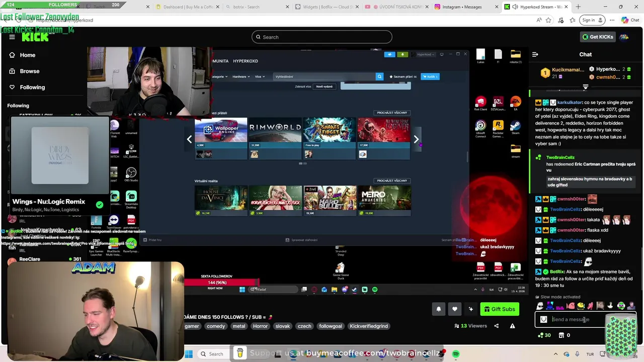Select the comedy tag
This screenshot has height=362, width=644.
click(216, 326)
